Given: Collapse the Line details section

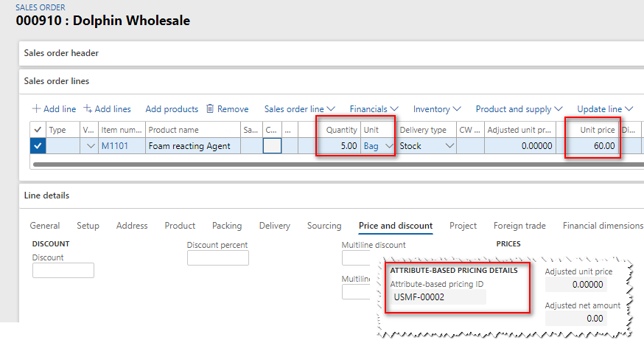Looking at the screenshot, I should tap(331, 195).
